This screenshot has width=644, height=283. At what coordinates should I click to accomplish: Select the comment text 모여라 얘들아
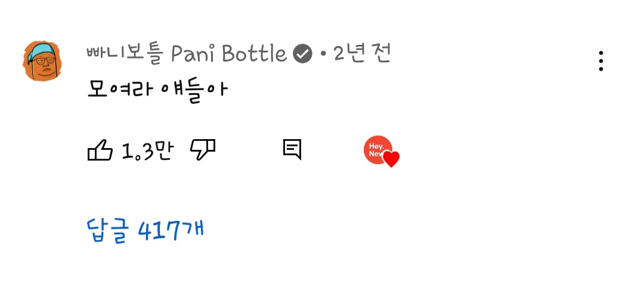coord(157,90)
